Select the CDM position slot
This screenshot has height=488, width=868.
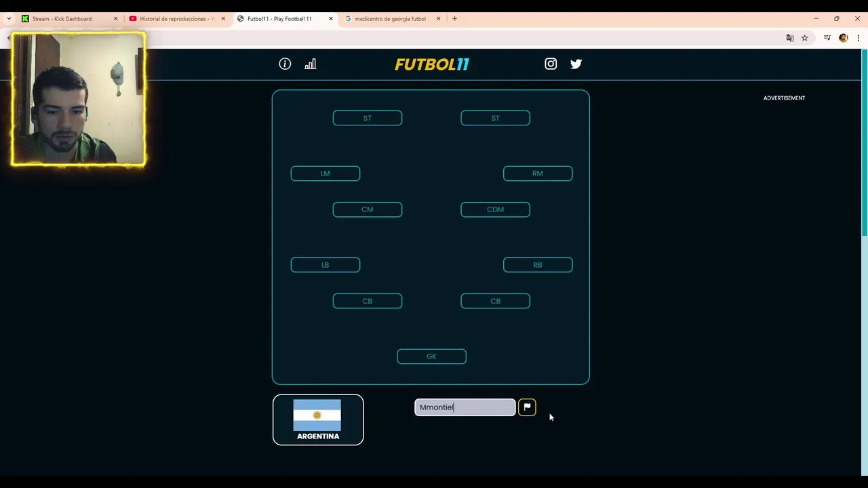[495, 209]
